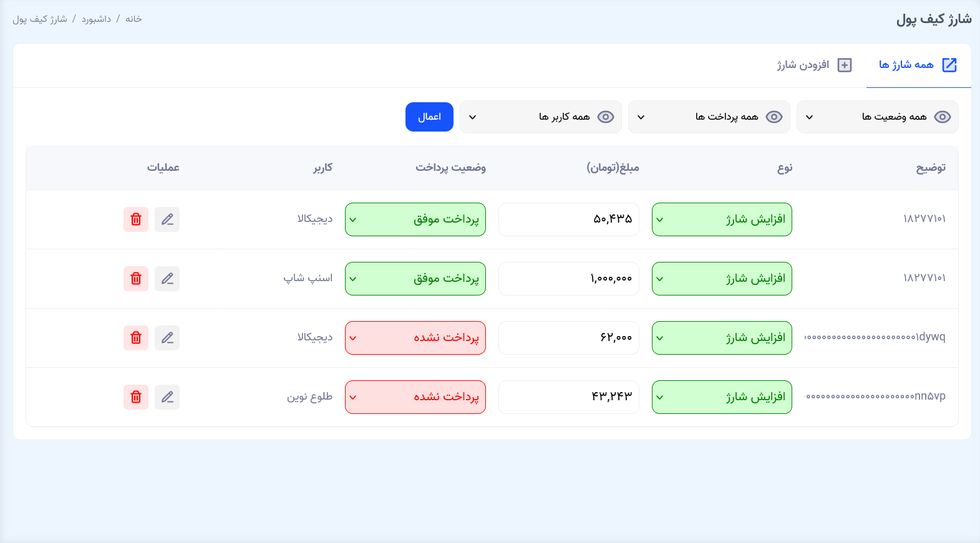
Task: Delete the طلوع نوین charge via trash icon
Action: coord(136,397)
